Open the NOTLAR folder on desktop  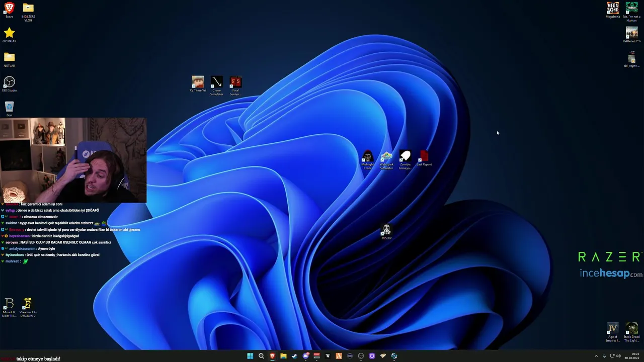coord(9,59)
